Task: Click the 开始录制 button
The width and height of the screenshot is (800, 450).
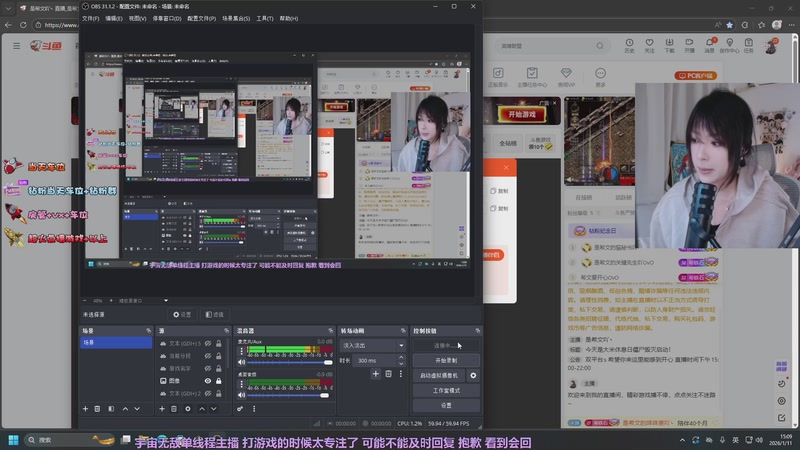Action: click(446, 360)
